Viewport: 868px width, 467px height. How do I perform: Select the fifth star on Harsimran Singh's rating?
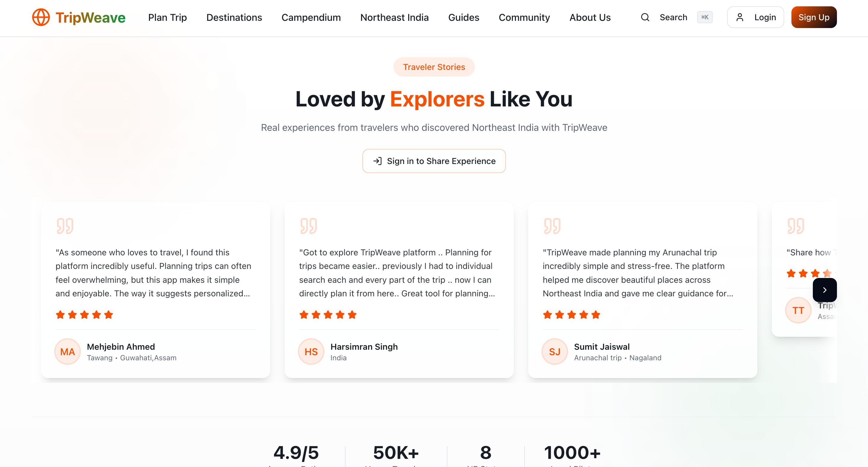click(352, 314)
